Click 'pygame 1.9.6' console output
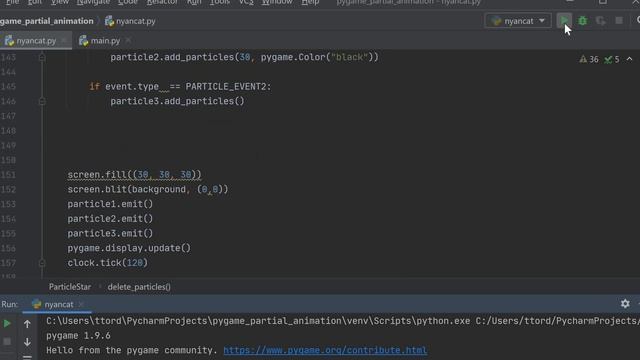Viewport: 640px width, 360px height. [x=78, y=336]
